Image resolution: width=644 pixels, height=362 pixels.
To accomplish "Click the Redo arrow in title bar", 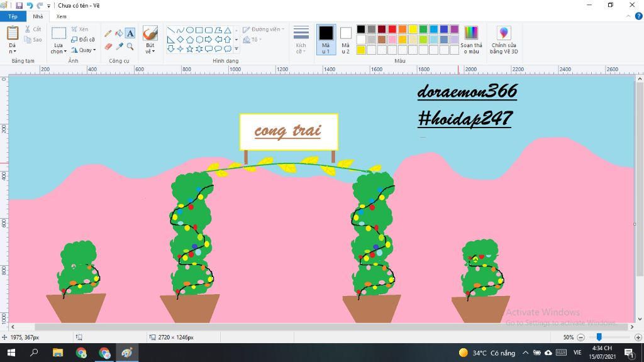I will pyautogui.click(x=40, y=5).
